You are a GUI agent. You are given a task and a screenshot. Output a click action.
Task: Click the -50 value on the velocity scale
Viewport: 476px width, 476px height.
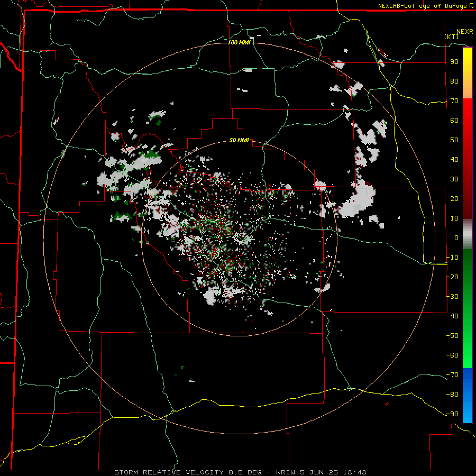pos(452,336)
